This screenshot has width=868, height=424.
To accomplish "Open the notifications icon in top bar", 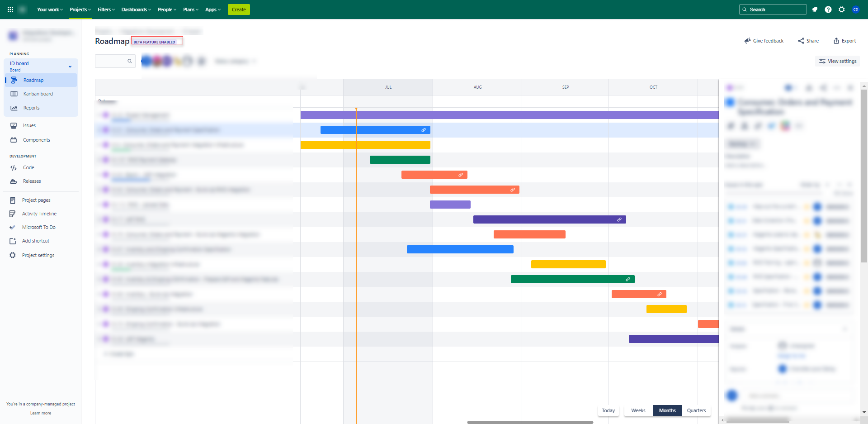I will (815, 10).
